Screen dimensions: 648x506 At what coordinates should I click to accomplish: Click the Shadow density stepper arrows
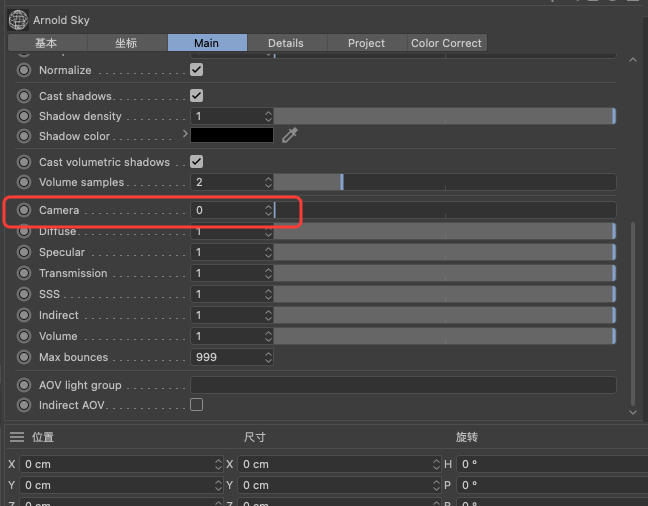(x=269, y=116)
